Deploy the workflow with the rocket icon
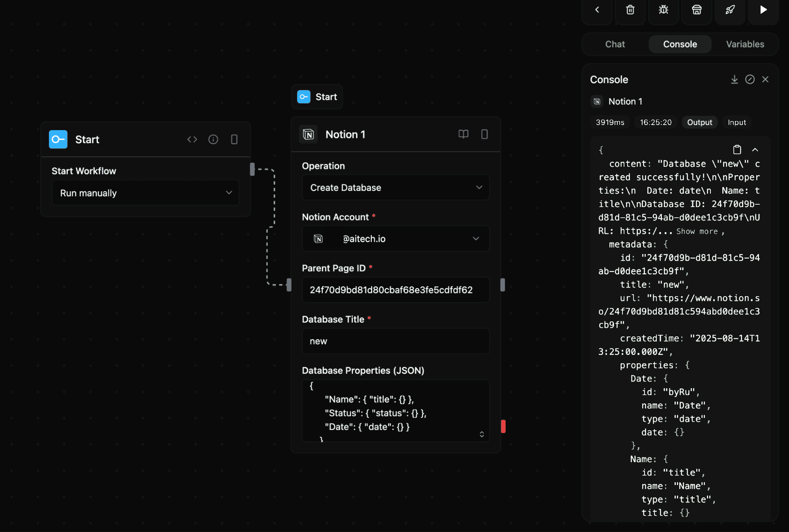This screenshot has height=532, width=789. click(x=729, y=10)
